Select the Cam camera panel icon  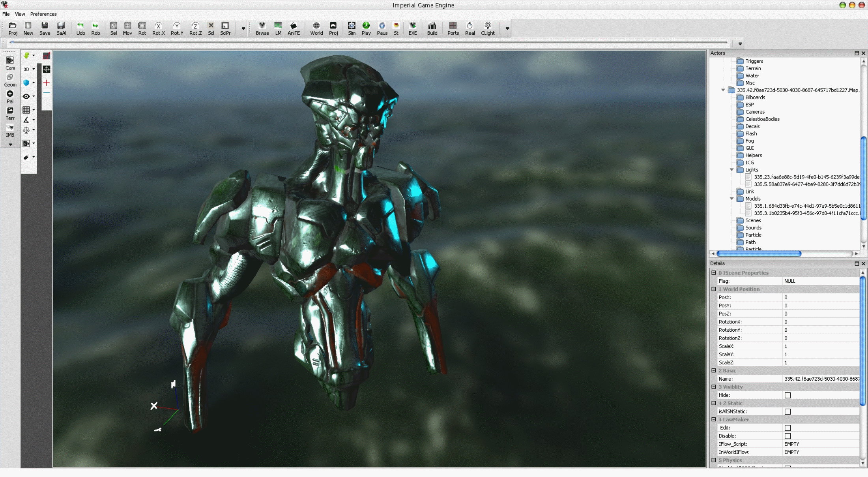click(10, 63)
